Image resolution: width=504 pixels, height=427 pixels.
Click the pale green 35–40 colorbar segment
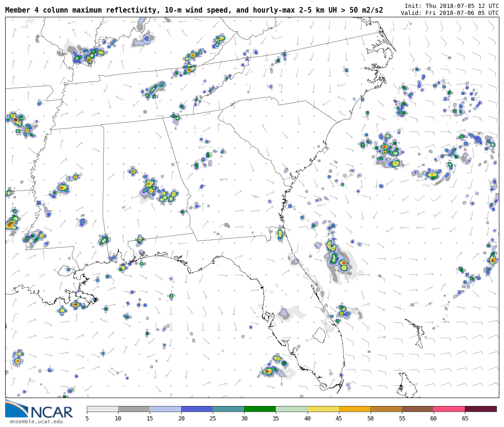point(291,409)
